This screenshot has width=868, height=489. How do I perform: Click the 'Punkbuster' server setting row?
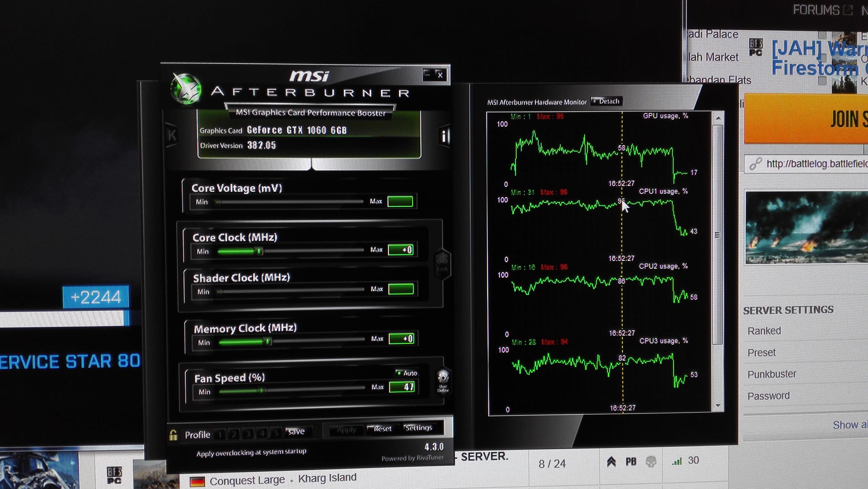(806, 374)
